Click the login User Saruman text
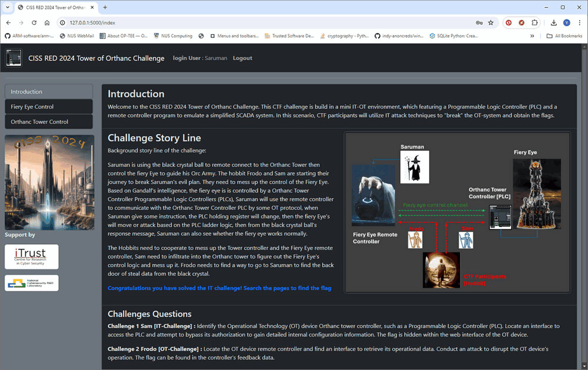Image resolution: width=588 pixels, height=370 pixels. pyautogui.click(x=200, y=58)
